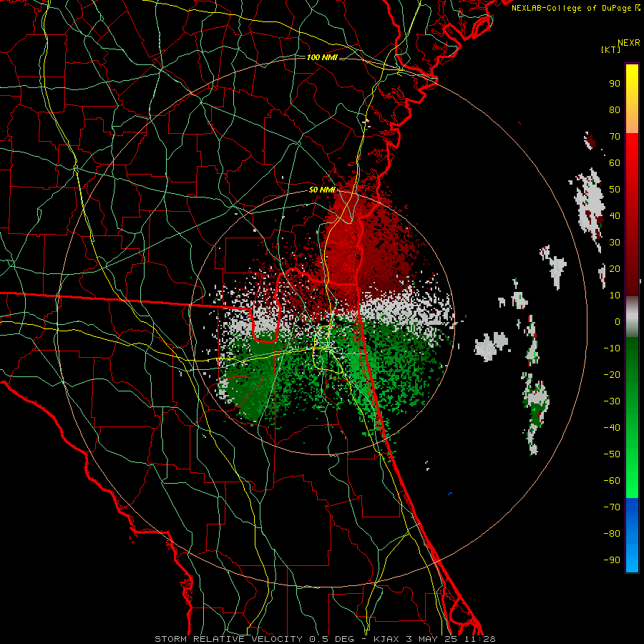Click the 30 value on velocity scale
Image resolution: width=644 pixels, height=644 pixels.
(615, 243)
